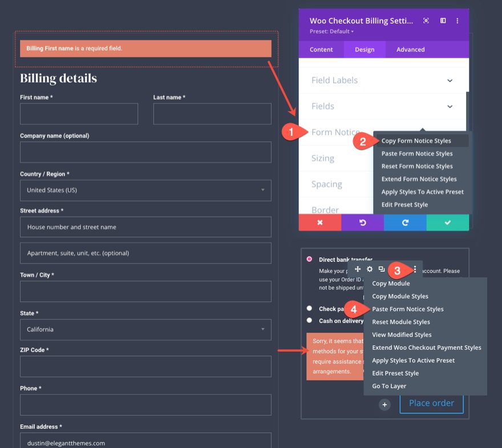Screen dimensions: 502x448
Task: Click the move handle icon on payment module
Action: coord(358,268)
